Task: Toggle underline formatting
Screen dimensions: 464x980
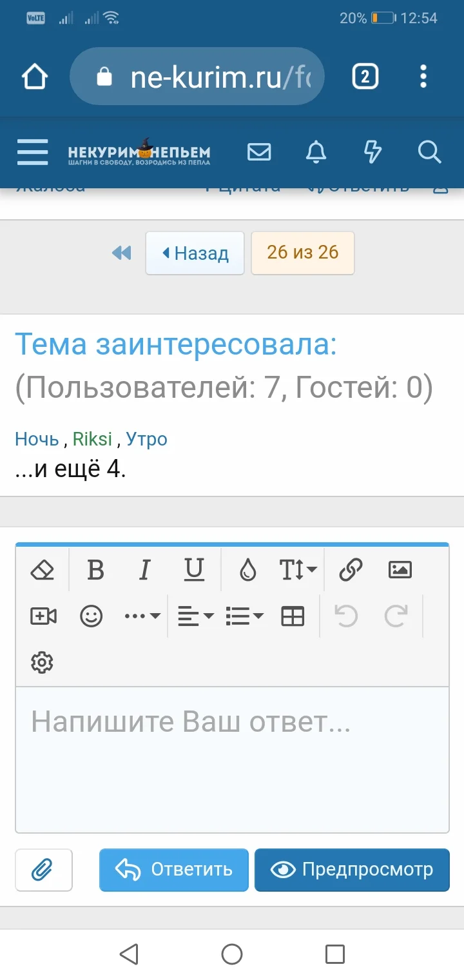Action: click(194, 569)
